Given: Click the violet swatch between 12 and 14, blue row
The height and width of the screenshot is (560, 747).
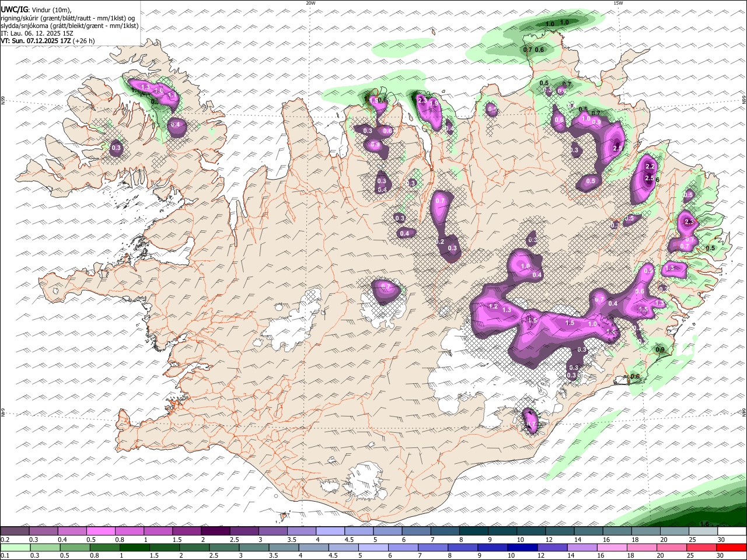Looking at the screenshot, I should (x=551, y=547).
